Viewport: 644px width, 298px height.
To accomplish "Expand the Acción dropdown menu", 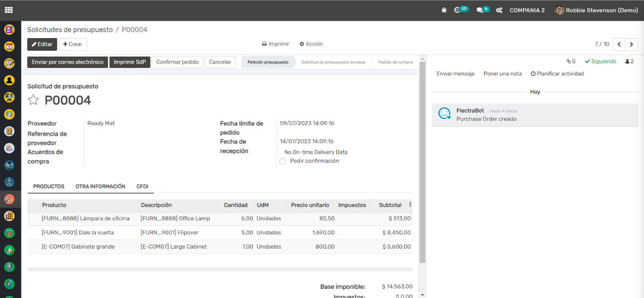I will [x=311, y=44].
